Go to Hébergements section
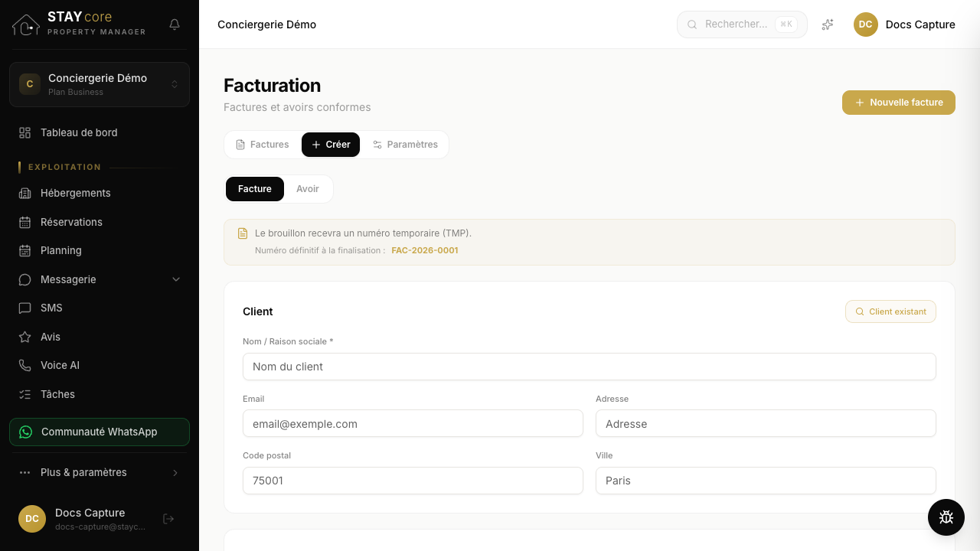Viewport: 980px width, 551px height. coord(100,193)
